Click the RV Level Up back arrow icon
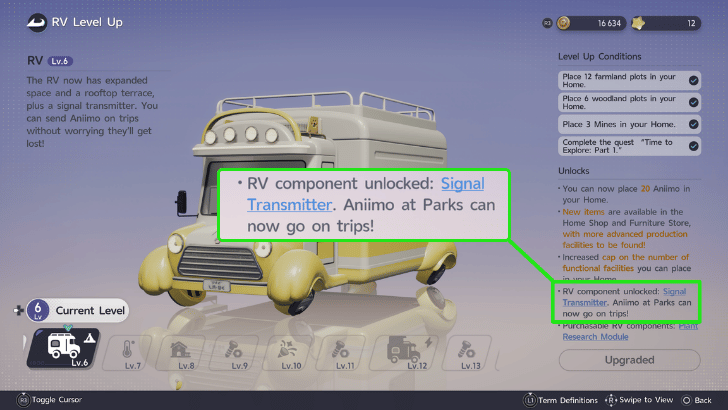 (37, 22)
